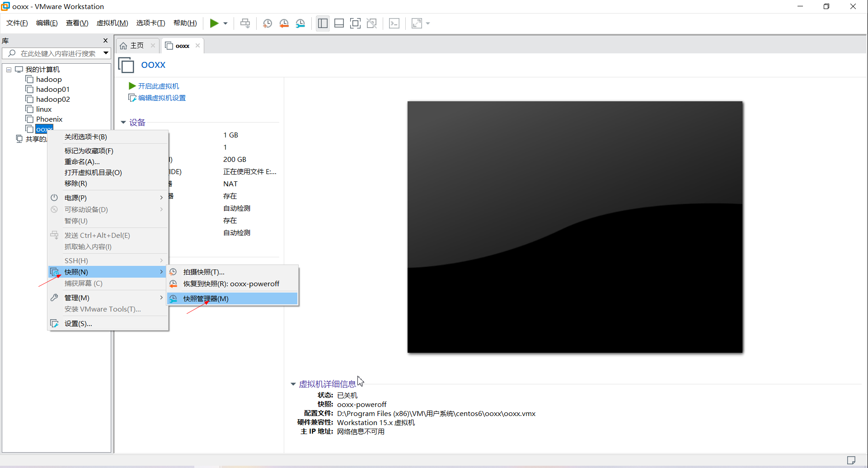Open the 查看(V) menu
This screenshot has width=868, height=468.
click(x=77, y=23)
